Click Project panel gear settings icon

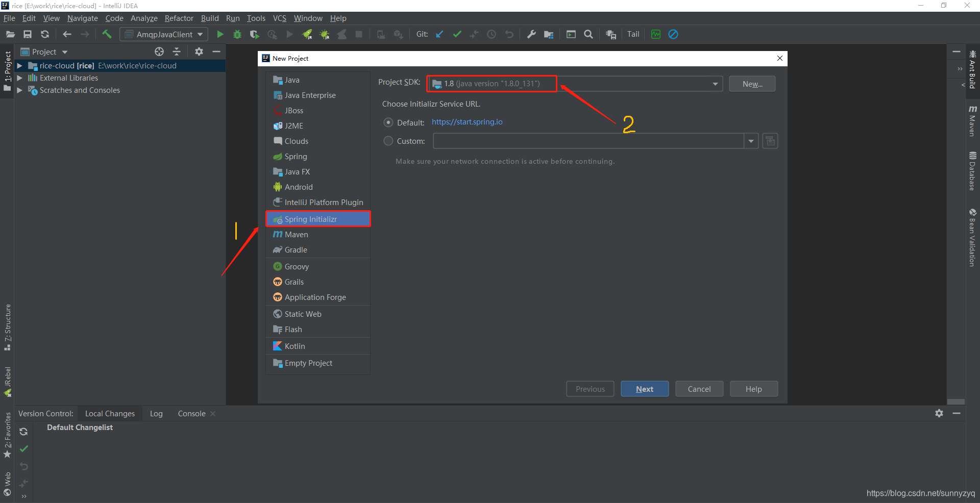coord(199,52)
